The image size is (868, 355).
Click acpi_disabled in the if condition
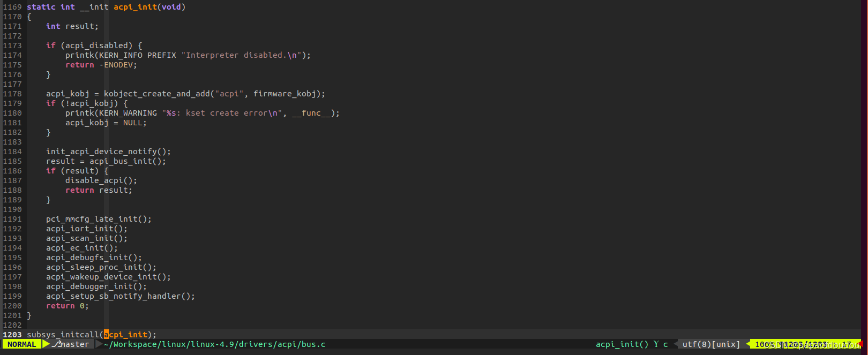(x=96, y=46)
